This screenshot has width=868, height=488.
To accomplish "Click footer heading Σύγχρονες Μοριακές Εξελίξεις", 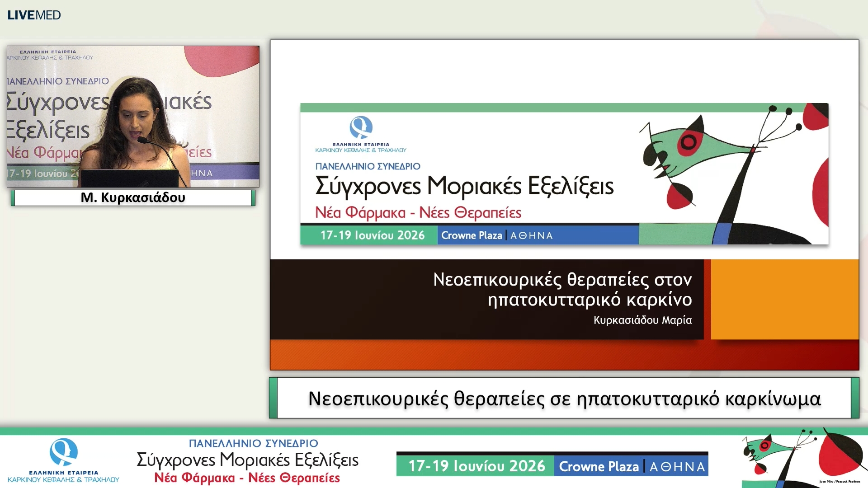I will pyautogui.click(x=247, y=460).
